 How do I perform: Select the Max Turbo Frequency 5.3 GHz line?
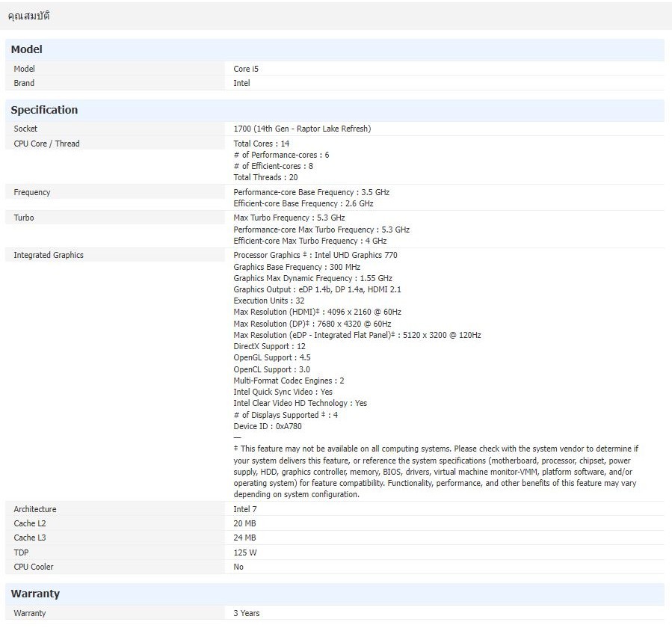[284, 218]
